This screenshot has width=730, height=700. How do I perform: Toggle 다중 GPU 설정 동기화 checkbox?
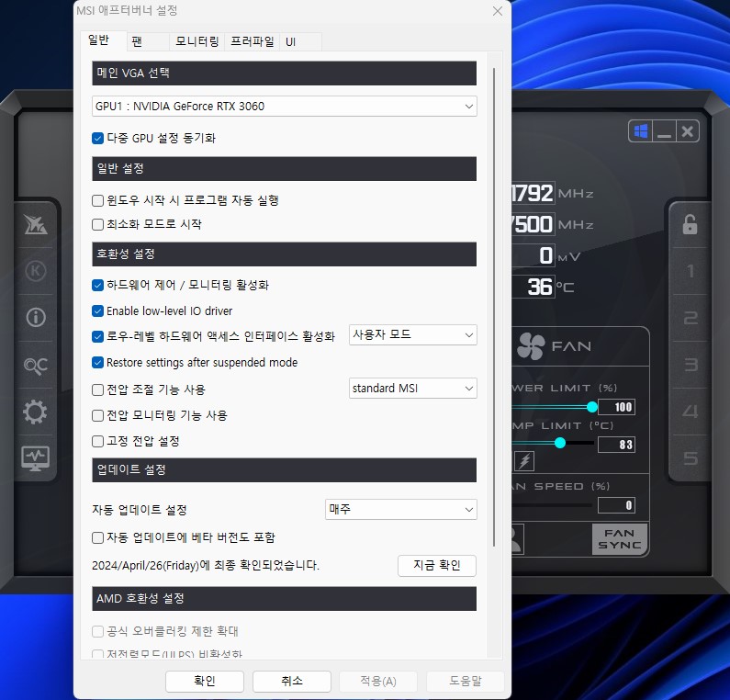pos(97,139)
